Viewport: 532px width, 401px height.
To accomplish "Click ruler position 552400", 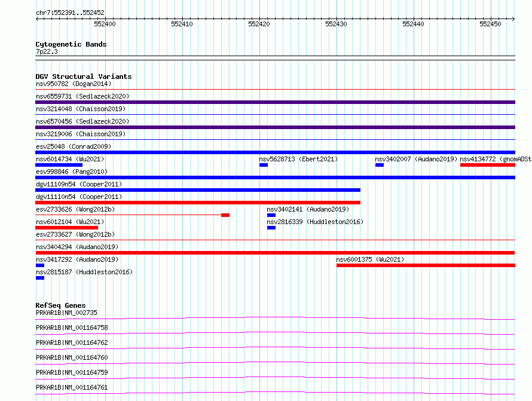I will pyautogui.click(x=105, y=24).
